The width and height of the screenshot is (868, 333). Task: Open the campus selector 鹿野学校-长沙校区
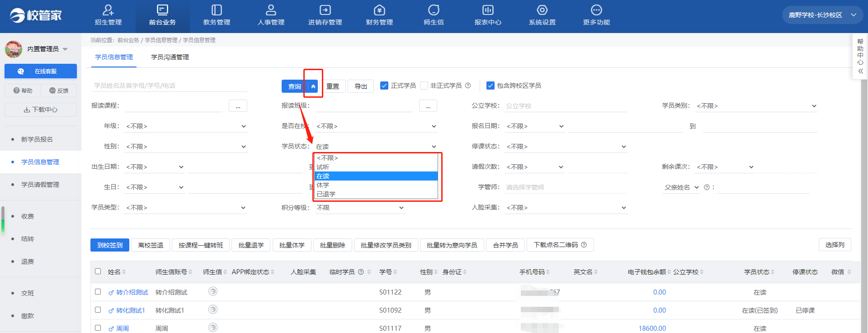tap(822, 15)
